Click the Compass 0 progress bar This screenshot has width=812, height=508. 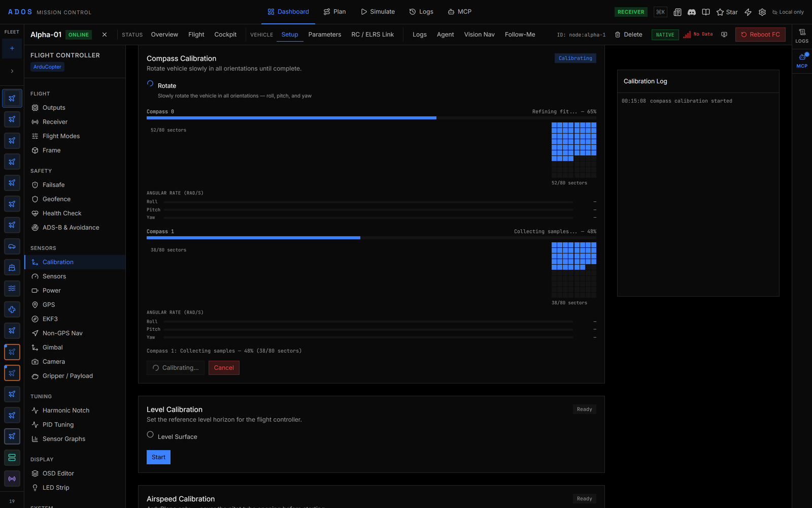[371, 118]
